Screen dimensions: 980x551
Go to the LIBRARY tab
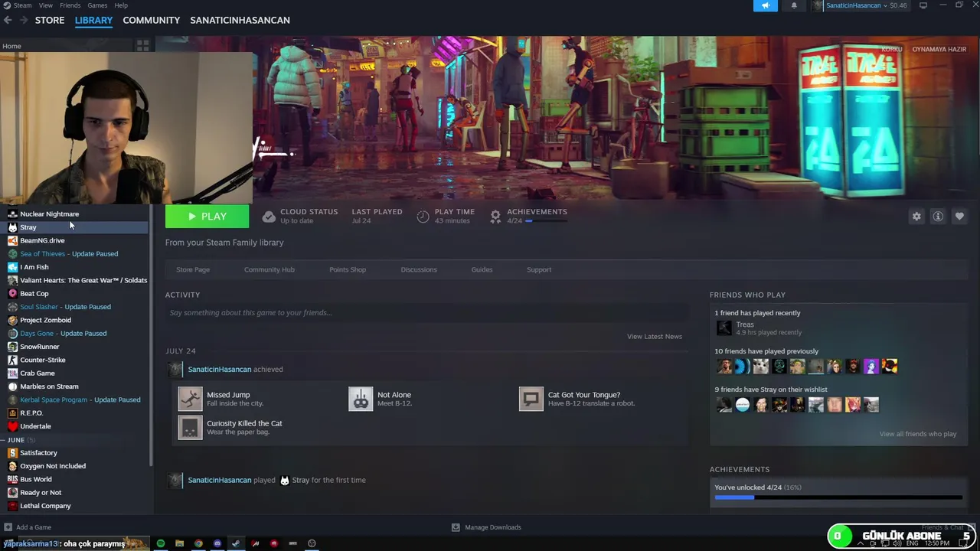pos(93,20)
